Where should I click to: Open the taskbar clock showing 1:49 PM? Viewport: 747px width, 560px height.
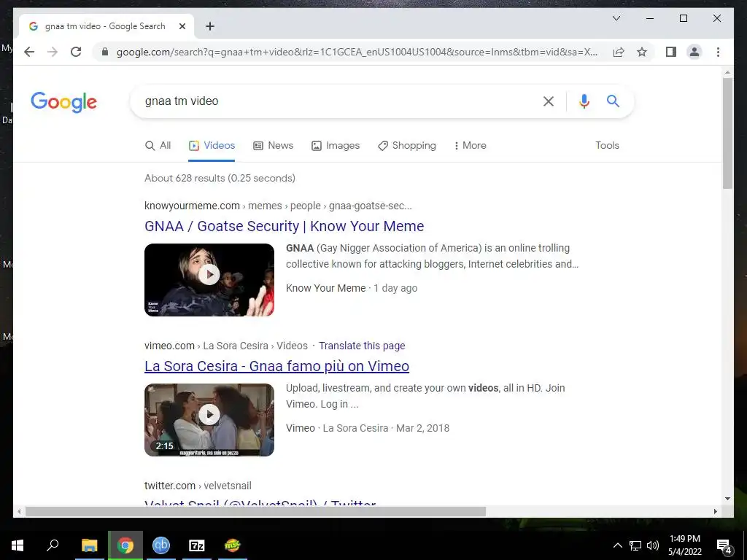tap(684, 545)
